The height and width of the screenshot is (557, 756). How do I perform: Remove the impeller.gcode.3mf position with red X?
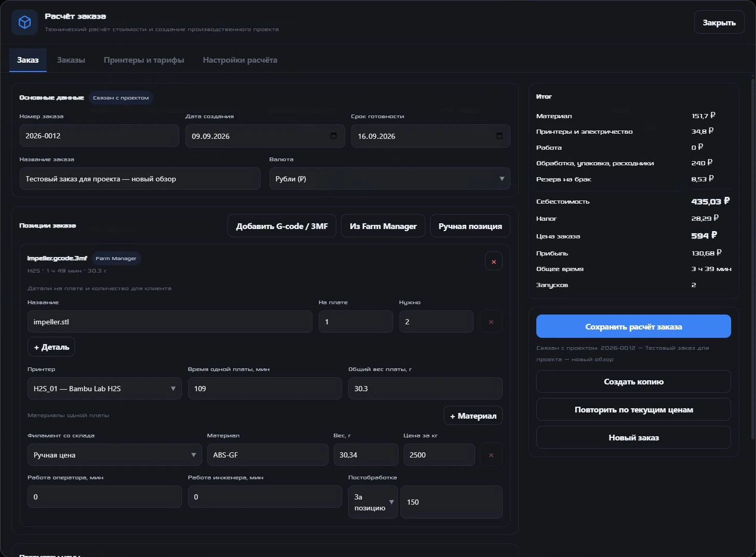click(x=493, y=262)
